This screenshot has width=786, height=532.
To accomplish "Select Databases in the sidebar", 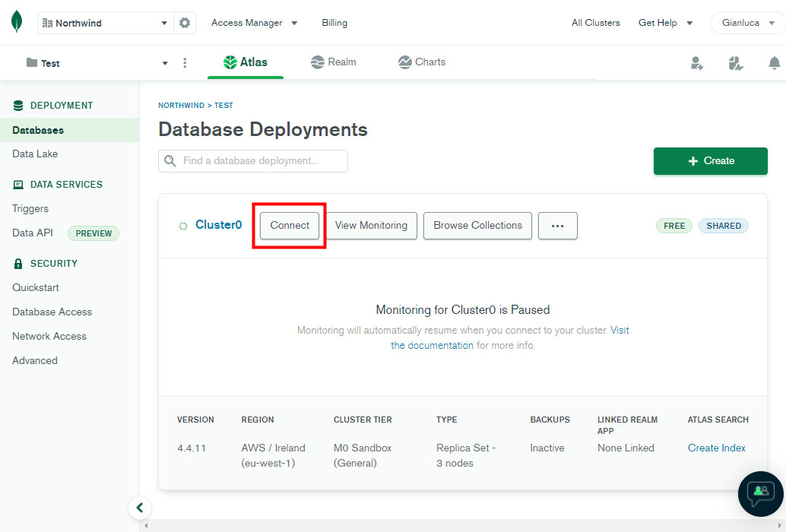I will (x=70, y=130).
